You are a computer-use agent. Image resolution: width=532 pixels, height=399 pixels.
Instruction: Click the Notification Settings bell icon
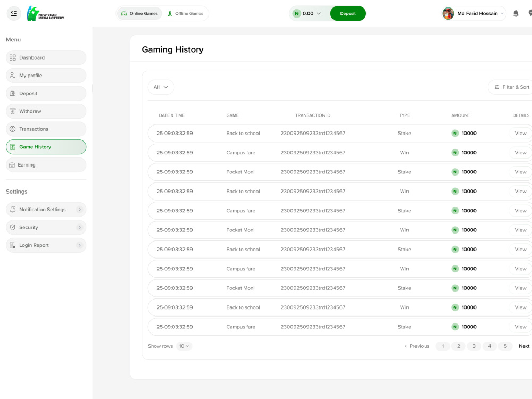13,209
